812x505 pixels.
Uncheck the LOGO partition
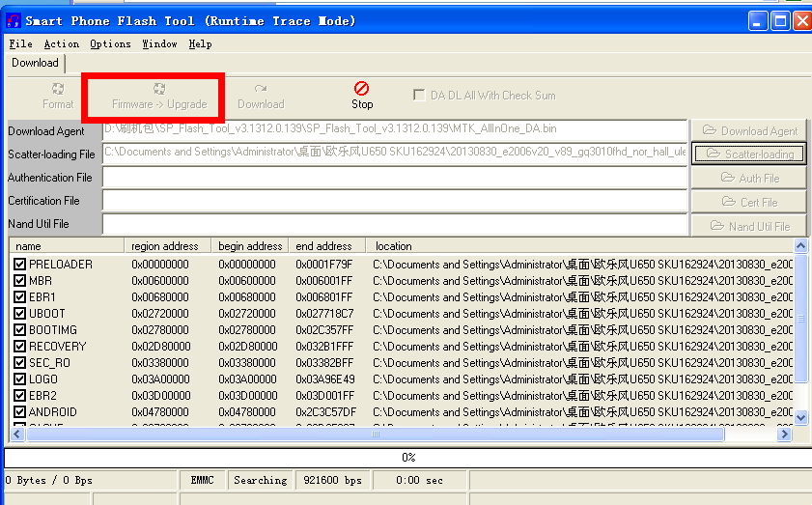19,379
